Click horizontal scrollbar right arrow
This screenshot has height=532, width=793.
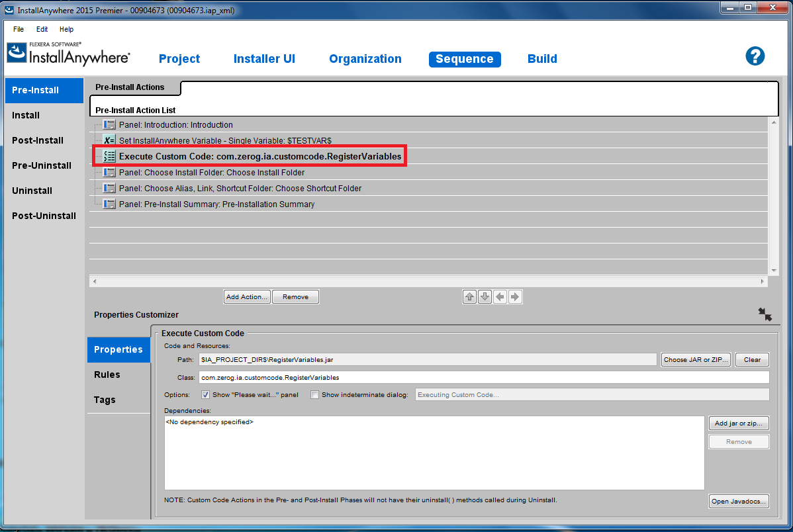(763, 281)
